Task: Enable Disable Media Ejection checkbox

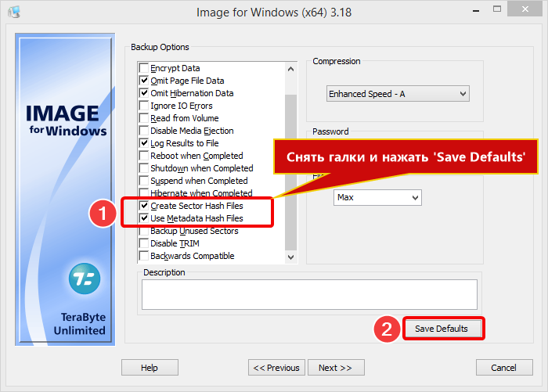Action: tap(143, 131)
